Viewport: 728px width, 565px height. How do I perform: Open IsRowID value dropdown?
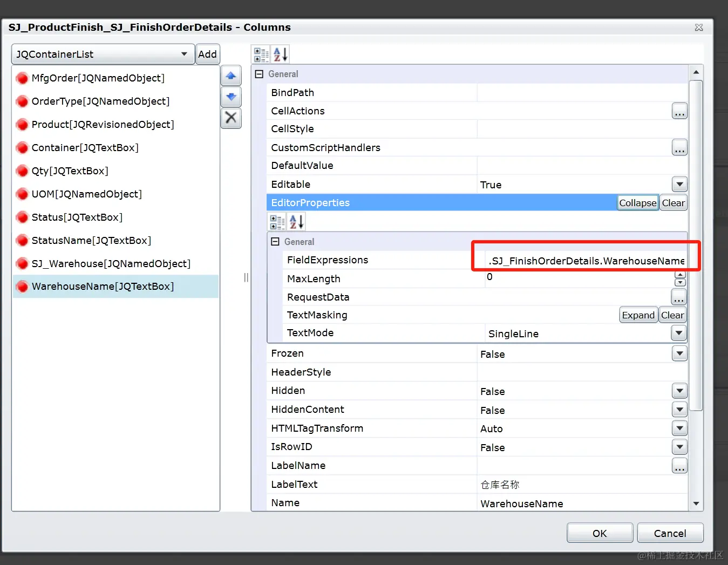tap(679, 447)
